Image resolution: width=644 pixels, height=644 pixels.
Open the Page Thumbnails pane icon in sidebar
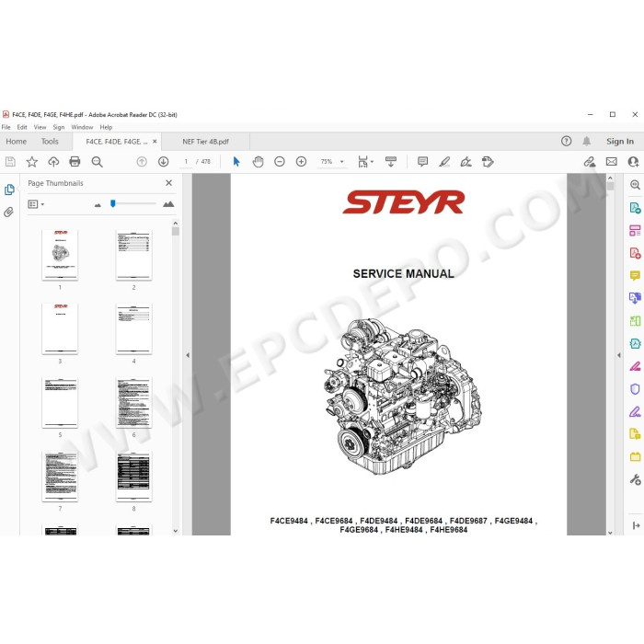[x=9, y=190]
